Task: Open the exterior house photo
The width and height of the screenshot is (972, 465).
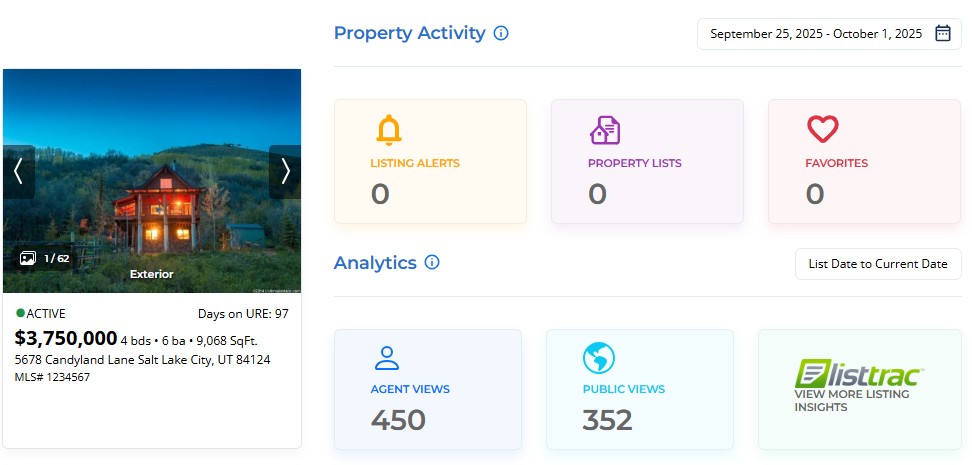Action: coord(152,200)
